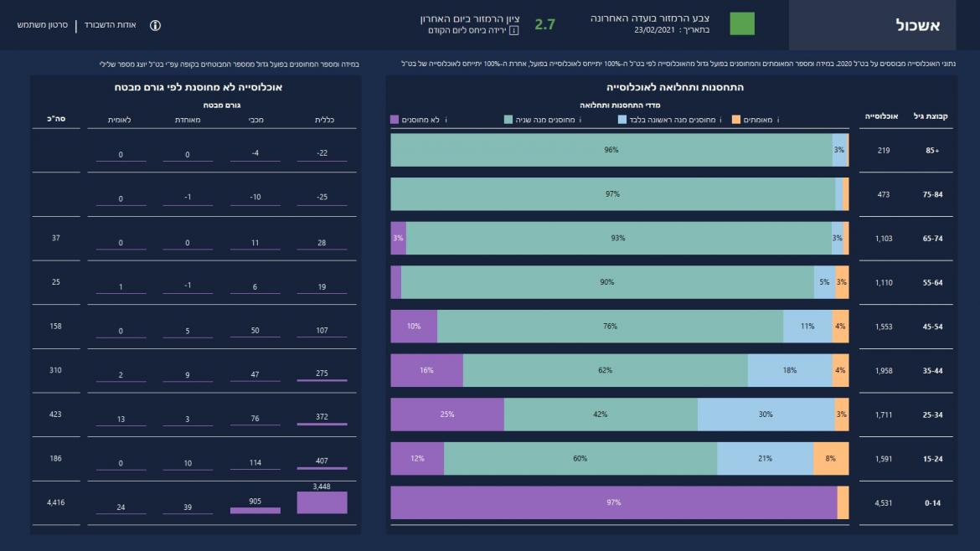Click the info icon beside אודות הדשבורד

(155, 25)
